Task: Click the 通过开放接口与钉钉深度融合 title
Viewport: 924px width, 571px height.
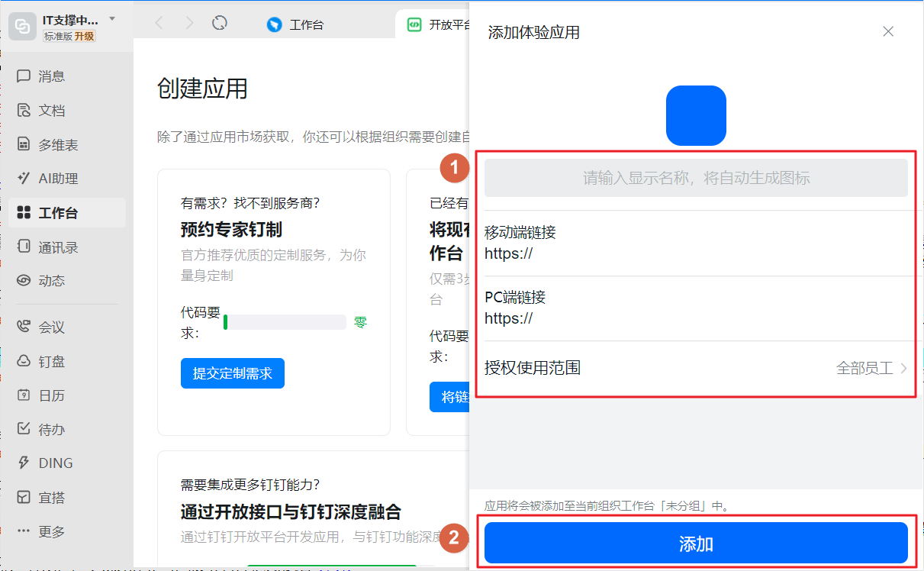Action: click(291, 511)
